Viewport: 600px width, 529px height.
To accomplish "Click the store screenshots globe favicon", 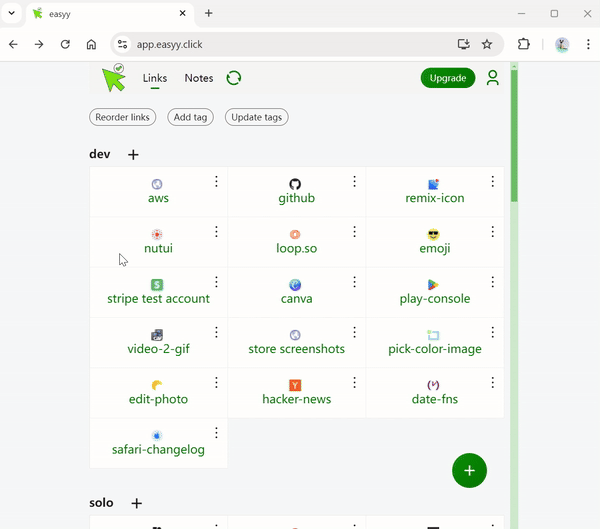I will (x=295, y=335).
